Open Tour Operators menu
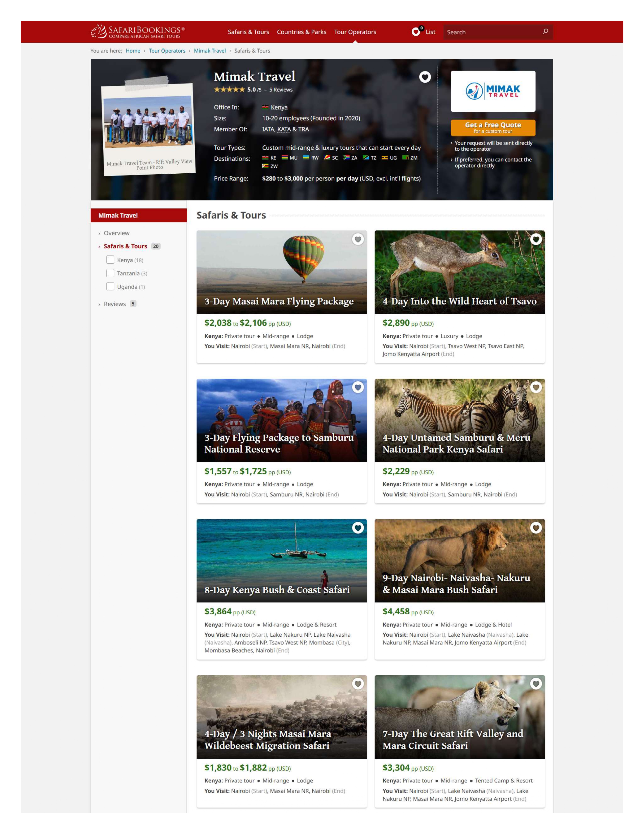The image size is (644, 834). coord(355,32)
